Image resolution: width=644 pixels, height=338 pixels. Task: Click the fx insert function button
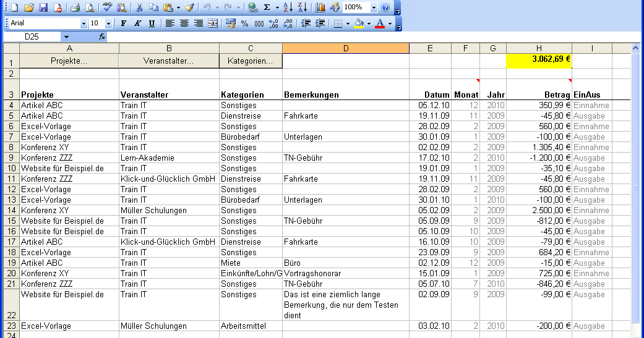click(102, 37)
